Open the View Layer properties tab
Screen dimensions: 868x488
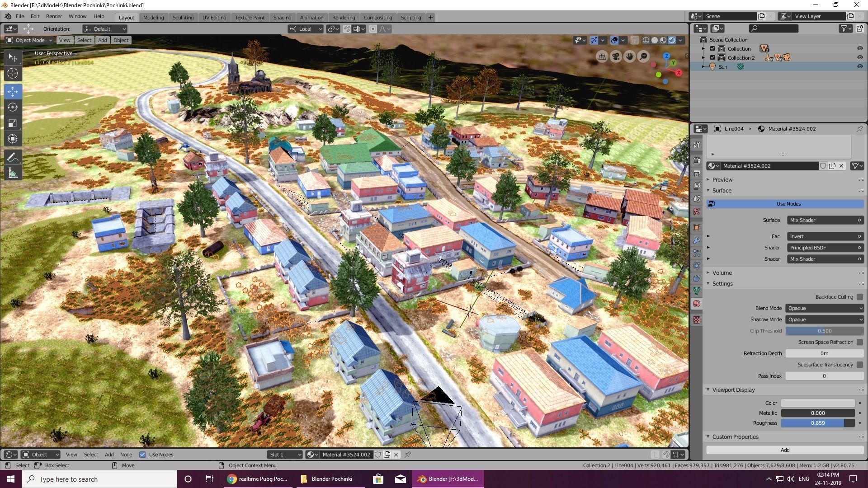697,186
